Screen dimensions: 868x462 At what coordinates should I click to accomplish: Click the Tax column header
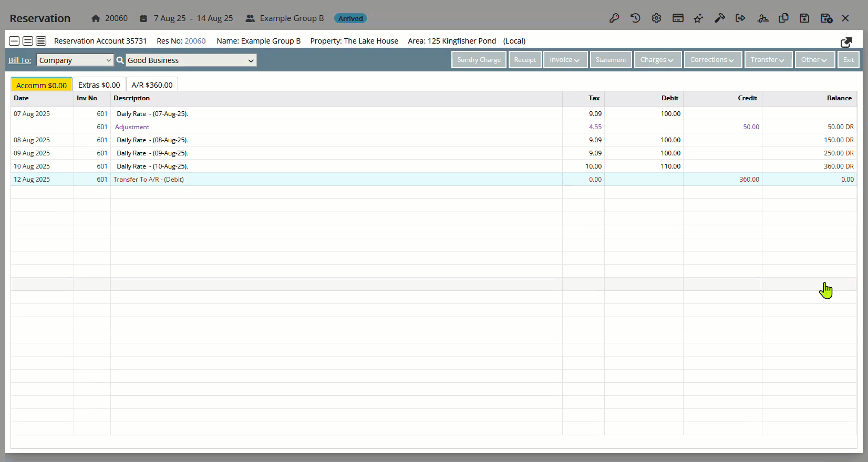click(x=583, y=98)
